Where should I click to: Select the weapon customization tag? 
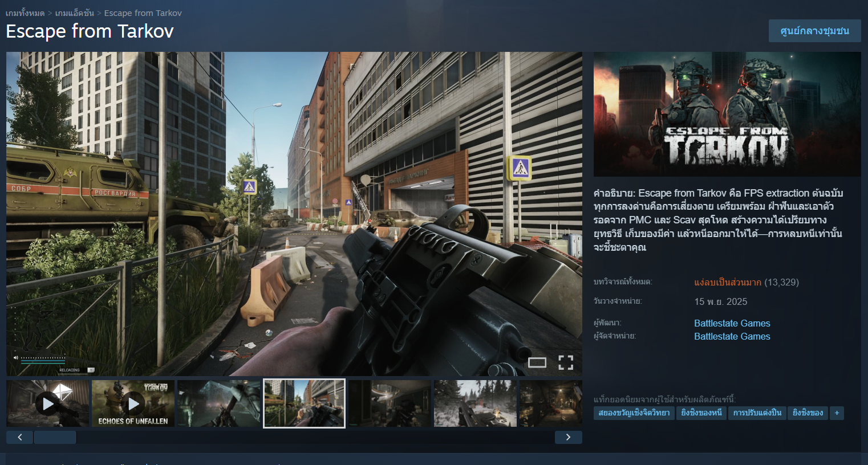click(x=757, y=413)
